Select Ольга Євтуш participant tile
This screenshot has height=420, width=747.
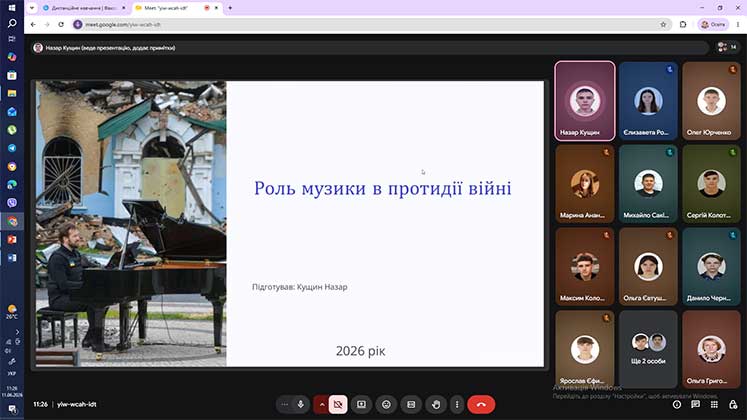[x=648, y=267]
